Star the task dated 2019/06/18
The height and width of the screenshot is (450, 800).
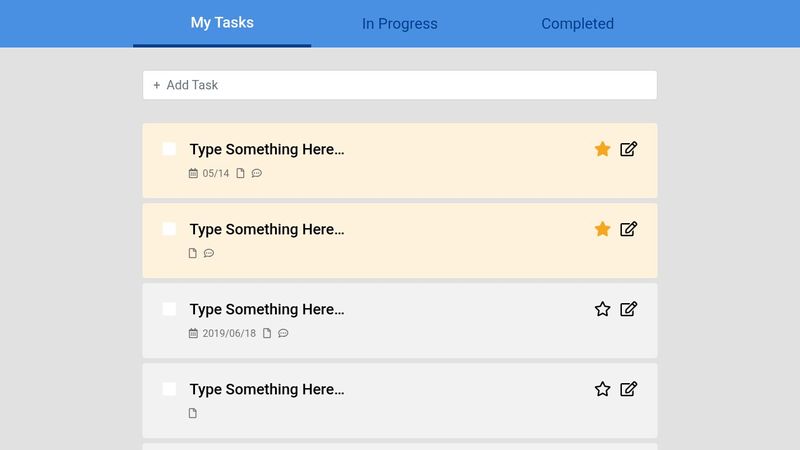pyautogui.click(x=602, y=309)
